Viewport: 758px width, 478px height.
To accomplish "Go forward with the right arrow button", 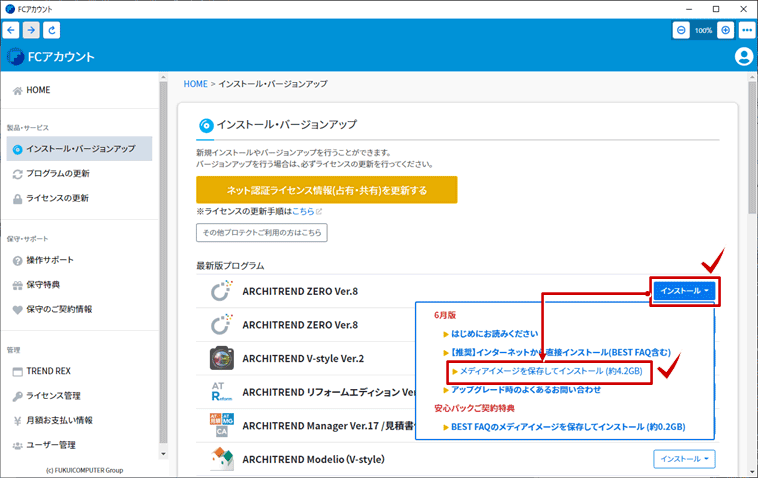I will pyautogui.click(x=31, y=30).
